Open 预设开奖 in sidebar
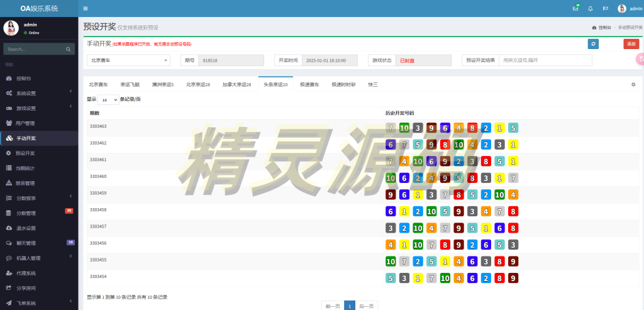 39,153
